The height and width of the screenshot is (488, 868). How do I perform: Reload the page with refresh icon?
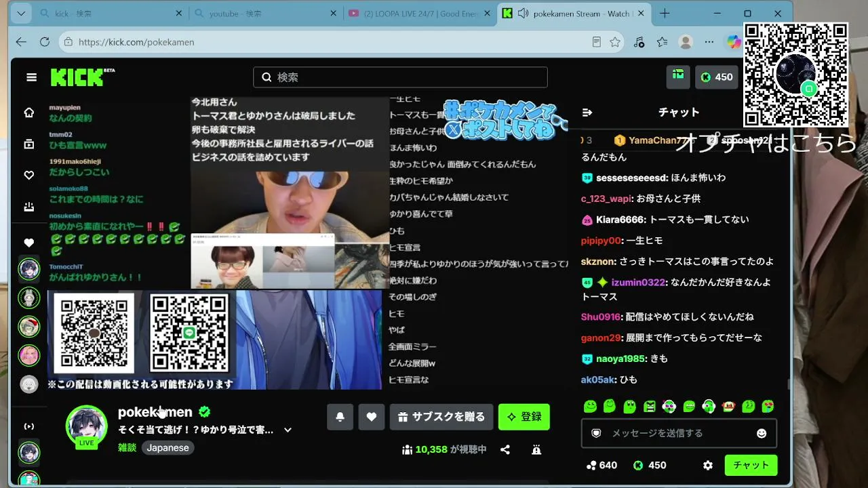click(45, 42)
